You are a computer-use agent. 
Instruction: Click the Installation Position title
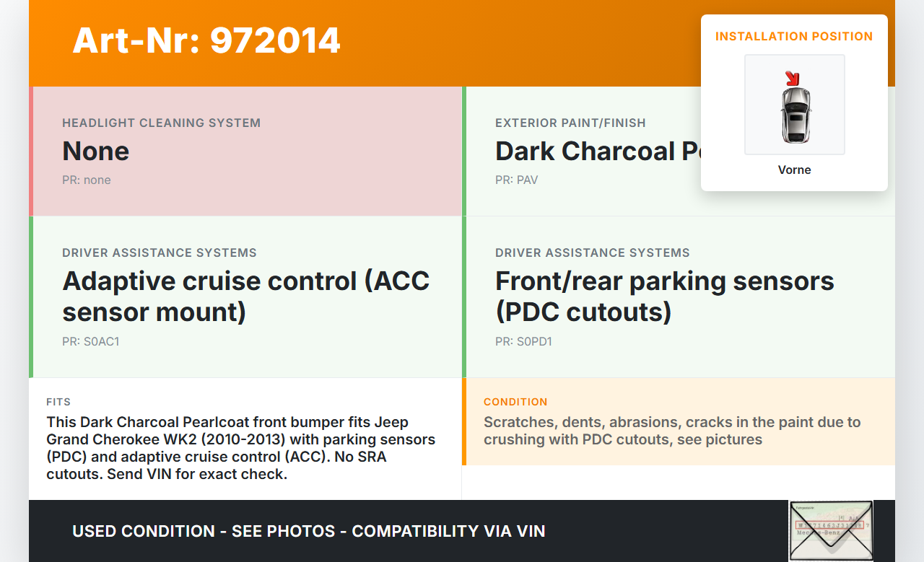tap(794, 36)
